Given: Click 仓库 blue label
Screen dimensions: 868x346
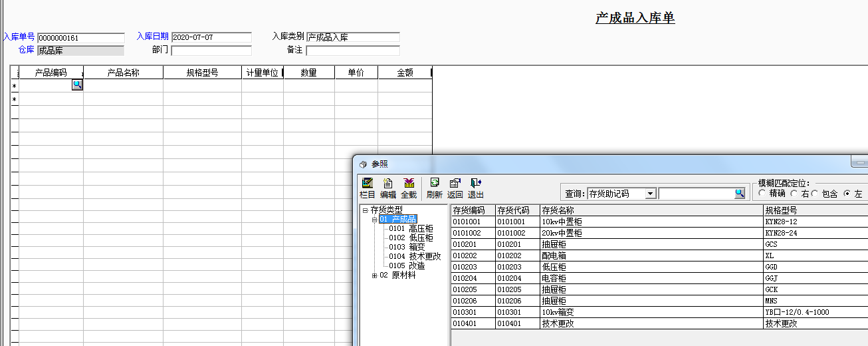Looking at the screenshot, I should pyautogui.click(x=27, y=50).
